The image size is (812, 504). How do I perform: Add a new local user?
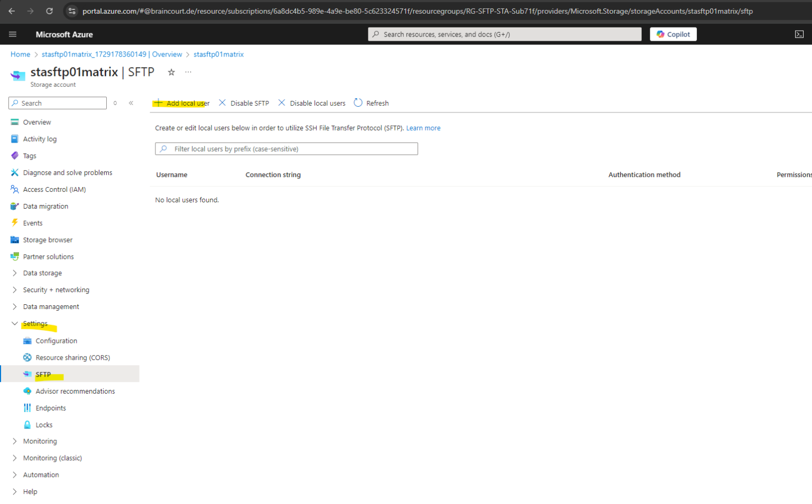tap(182, 103)
